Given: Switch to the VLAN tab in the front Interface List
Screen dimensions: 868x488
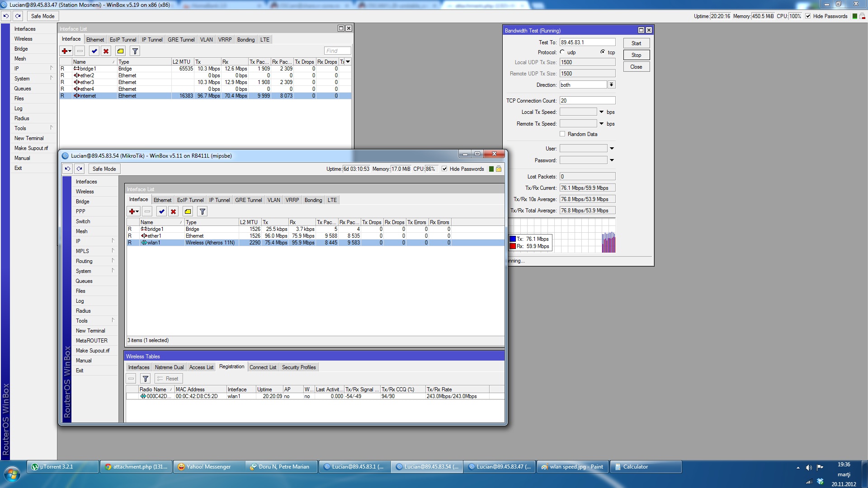Looking at the screenshot, I should (x=274, y=200).
